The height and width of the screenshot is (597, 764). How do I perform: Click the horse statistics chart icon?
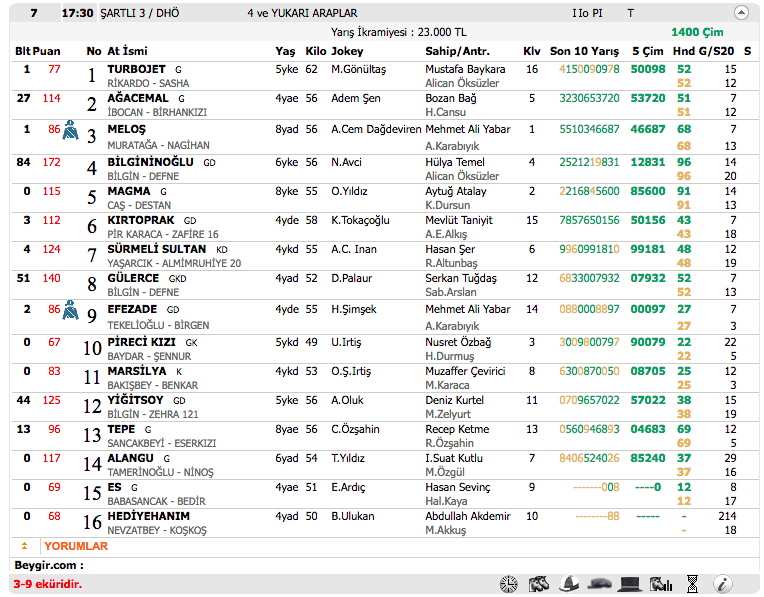click(x=659, y=584)
